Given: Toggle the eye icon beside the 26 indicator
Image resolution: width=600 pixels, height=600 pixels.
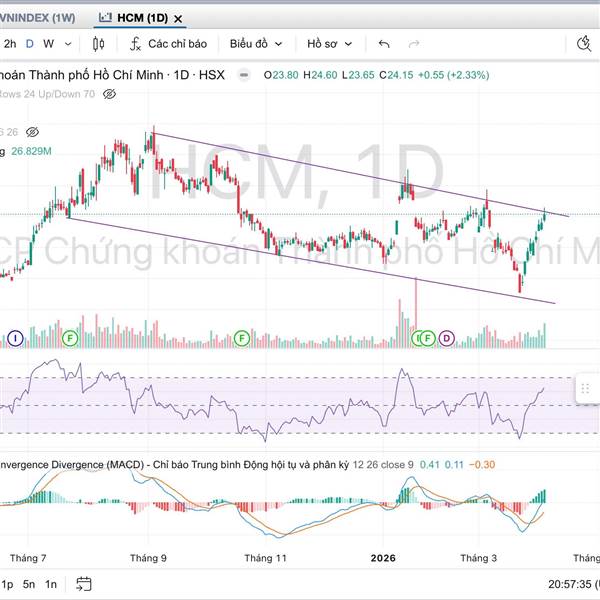Looking at the screenshot, I should (x=32, y=131).
